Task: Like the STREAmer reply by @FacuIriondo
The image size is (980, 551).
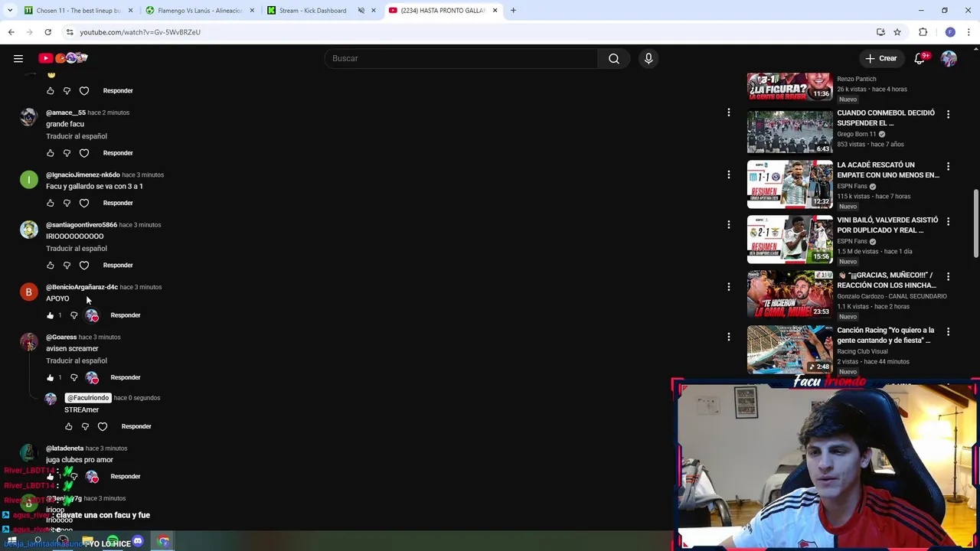Action: pos(69,426)
